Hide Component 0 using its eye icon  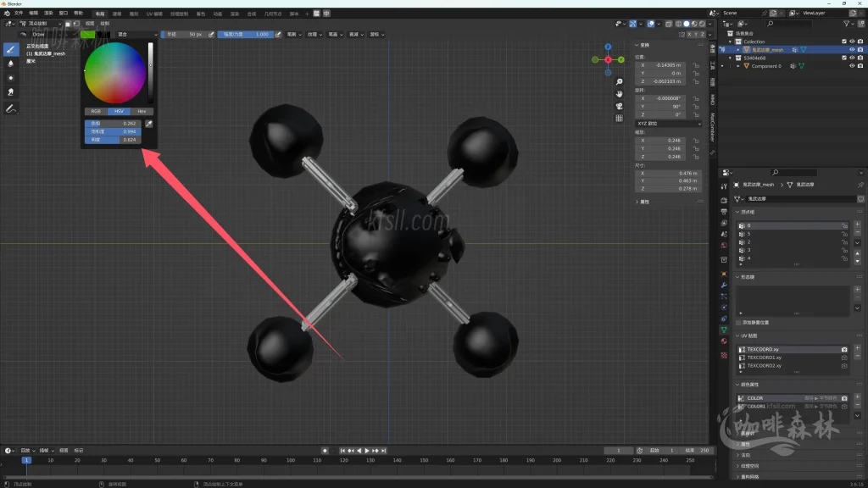[x=852, y=66]
